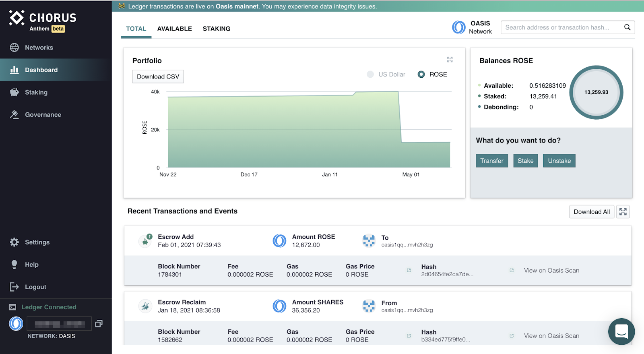The image size is (644, 354).
Task: Click external link icon for block 1582662's Oasis Scan
Action: (x=512, y=335)
